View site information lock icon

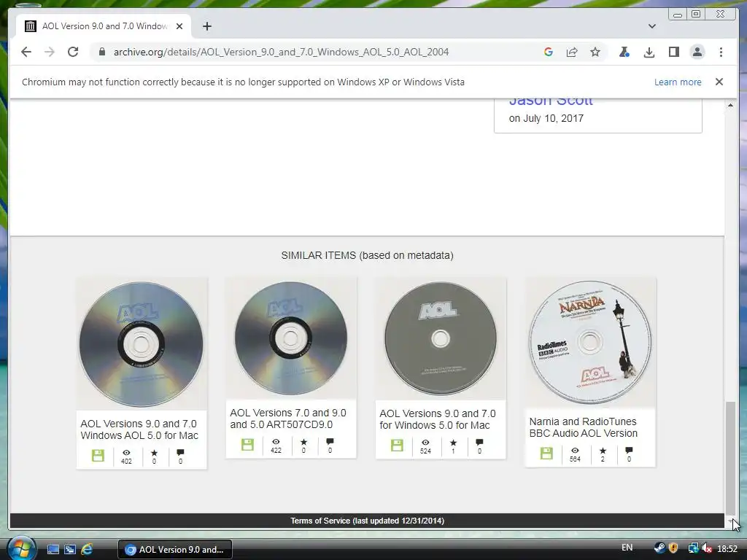pos(101,52)
